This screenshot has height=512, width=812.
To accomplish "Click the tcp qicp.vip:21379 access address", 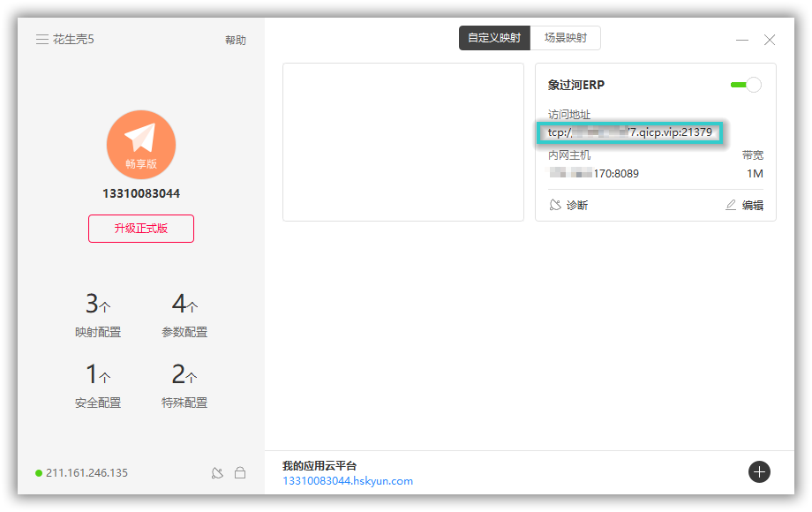I will point(629,132).
